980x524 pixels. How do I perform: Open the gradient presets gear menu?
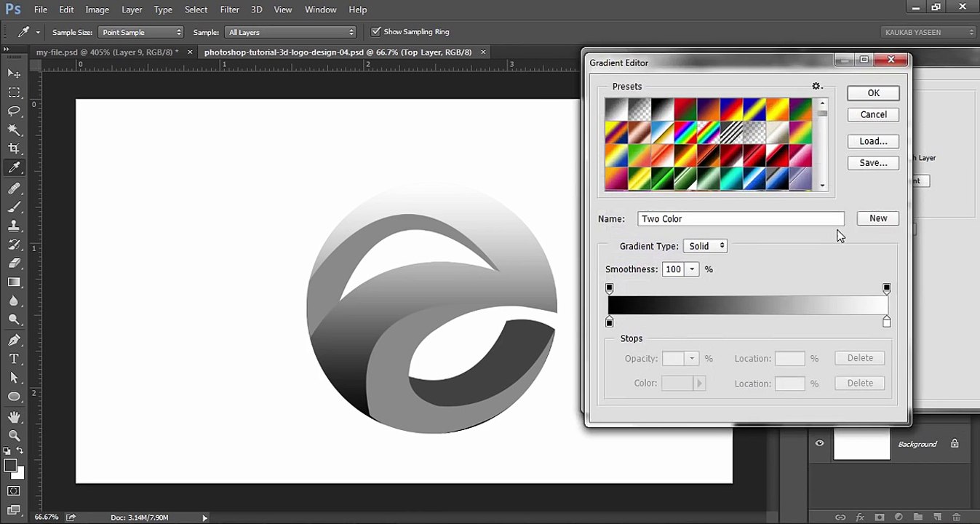817,87
